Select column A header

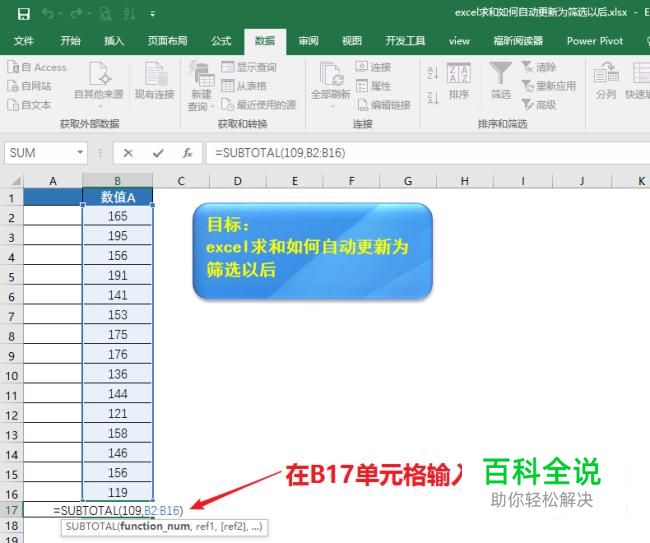coord(53,181)
